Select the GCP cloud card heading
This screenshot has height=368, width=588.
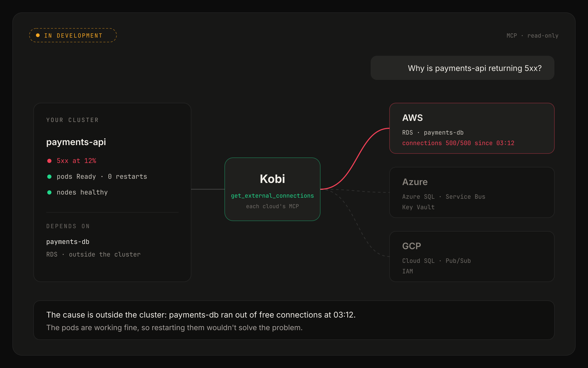412,246
